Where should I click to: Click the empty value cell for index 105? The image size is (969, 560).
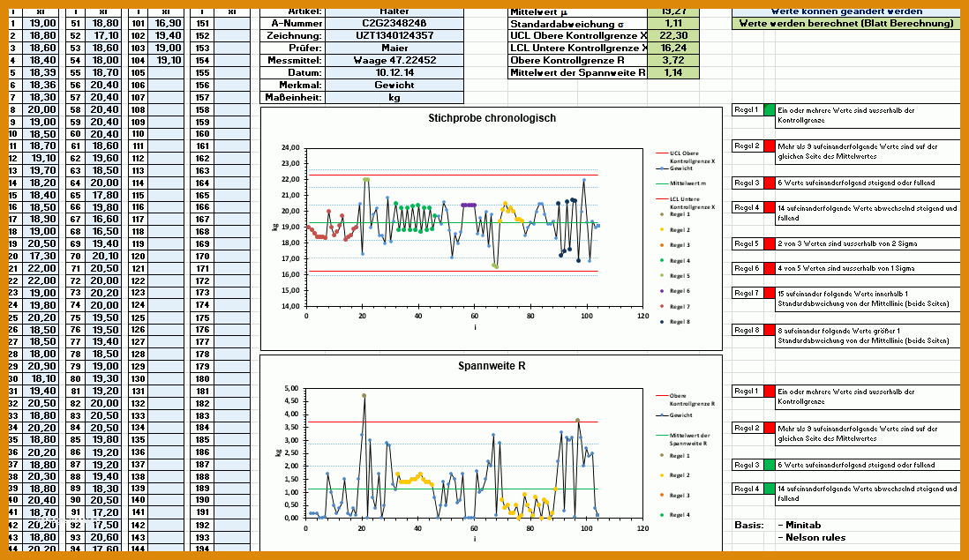167,73
